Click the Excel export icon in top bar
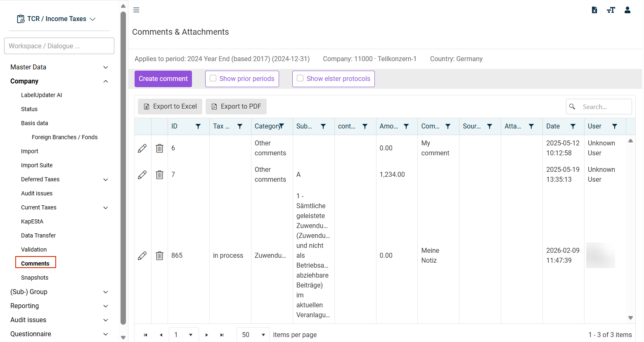The height and width of the screenshot is (342, 644). (x=594, y=10)
